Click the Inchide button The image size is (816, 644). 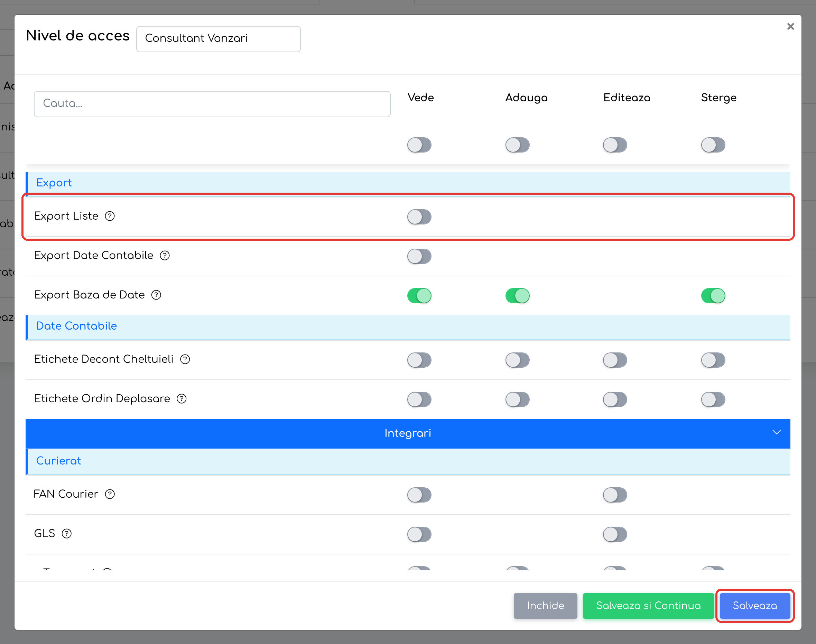[545, 606]
